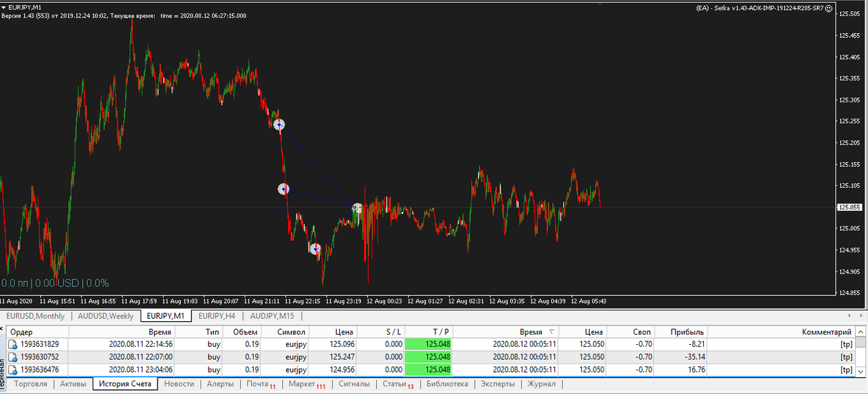Select the EURJPY,M1 chart tab
Viewport: 868px width, 394px height.
coord(166,316)
